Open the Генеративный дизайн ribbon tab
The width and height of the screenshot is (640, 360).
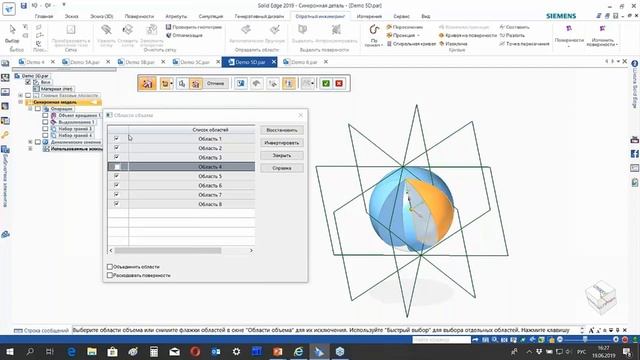coord(259,16)
